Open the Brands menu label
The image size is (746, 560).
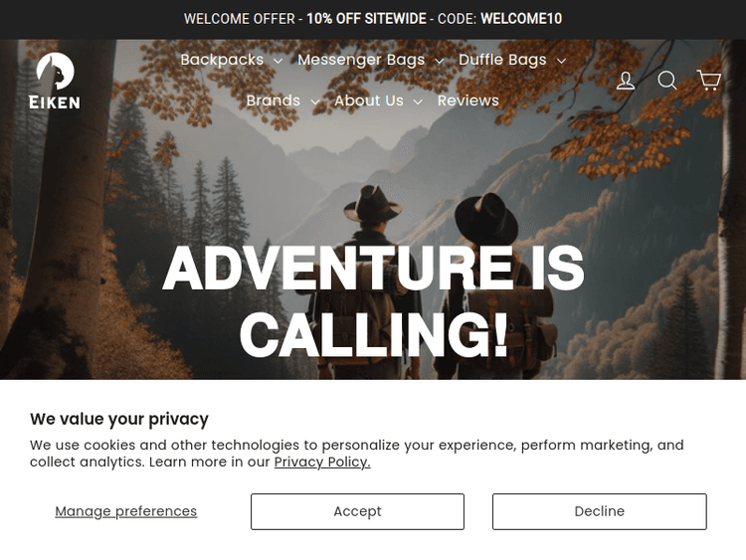click(274, 100)
